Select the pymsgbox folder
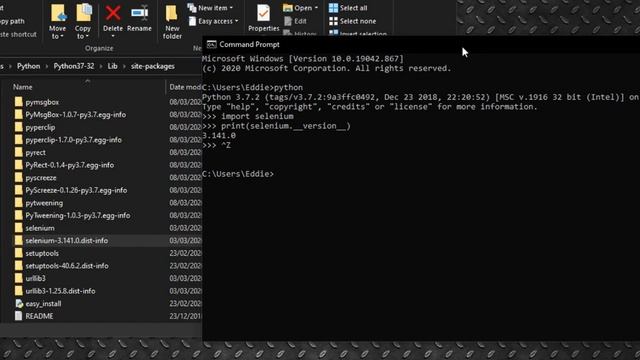This screenshot has width=640, height=360. [42, 102]
